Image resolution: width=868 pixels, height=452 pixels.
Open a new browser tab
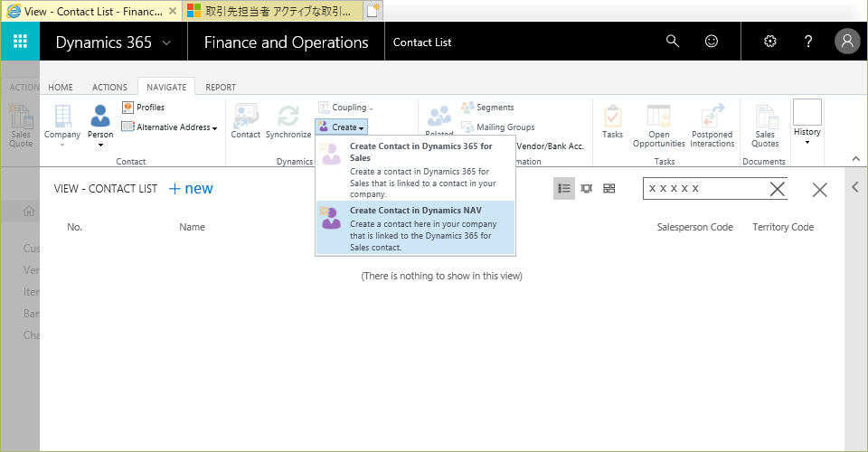pos(373,11)
